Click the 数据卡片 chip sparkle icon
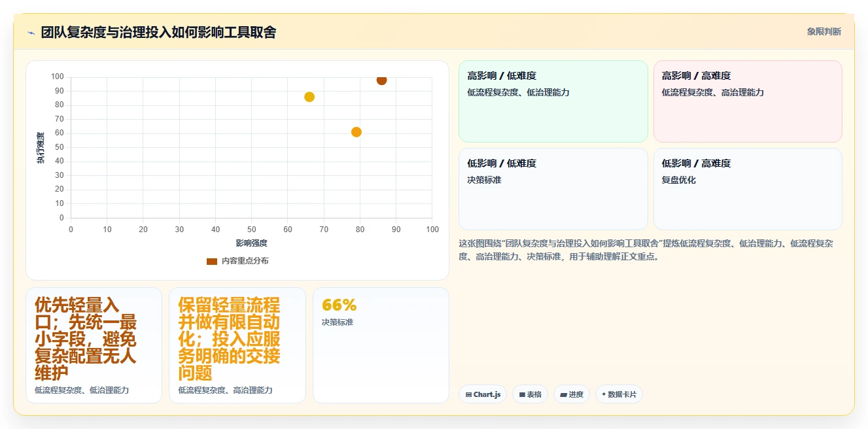 click(x=604, y=394)
